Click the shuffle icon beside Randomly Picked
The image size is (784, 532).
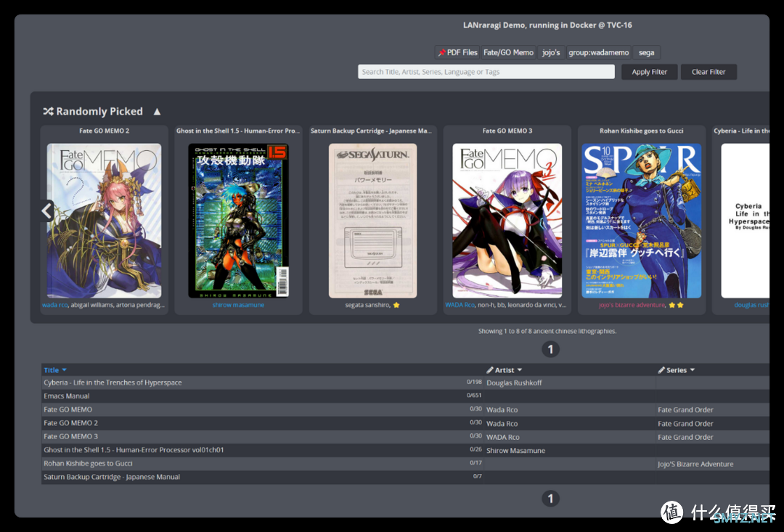(x=48, y=111)
